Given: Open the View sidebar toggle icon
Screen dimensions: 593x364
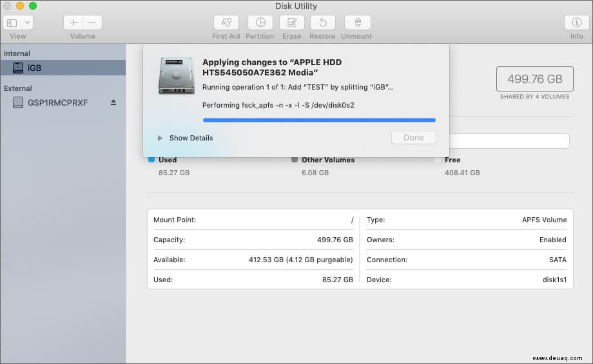Looking at the screenshot, I should [12, 23].
